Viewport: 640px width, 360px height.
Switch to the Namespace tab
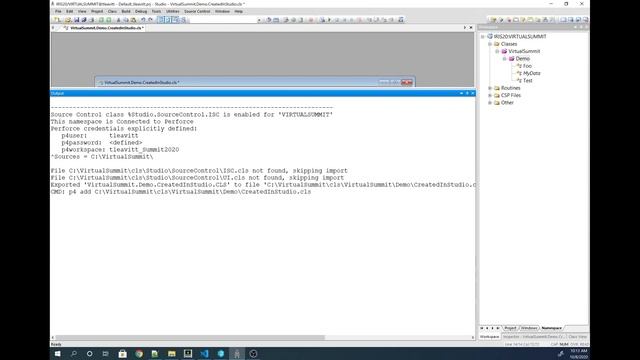552,328
